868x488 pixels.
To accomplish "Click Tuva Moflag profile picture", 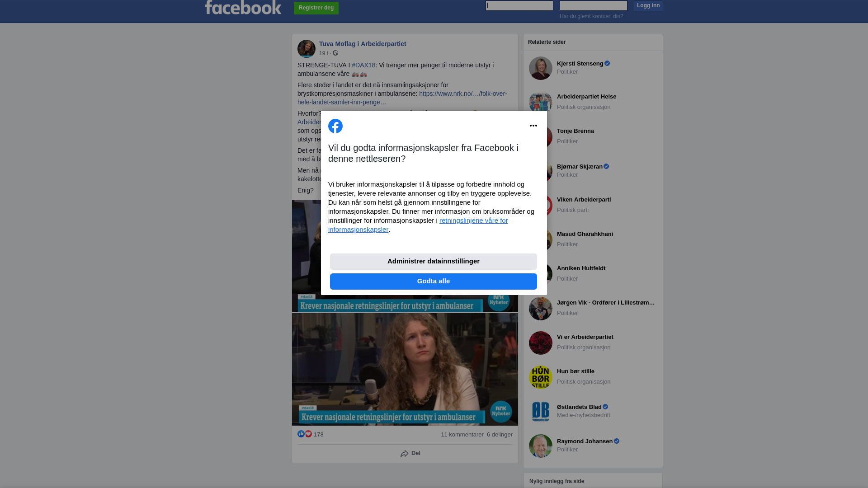I will (x=307, y=49).
